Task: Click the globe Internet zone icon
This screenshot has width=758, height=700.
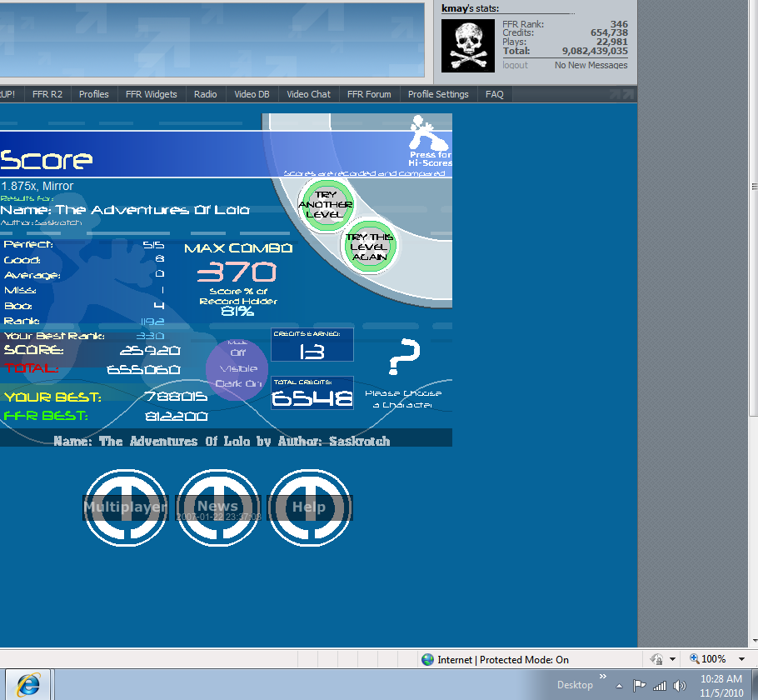Action: coord(428,660)
